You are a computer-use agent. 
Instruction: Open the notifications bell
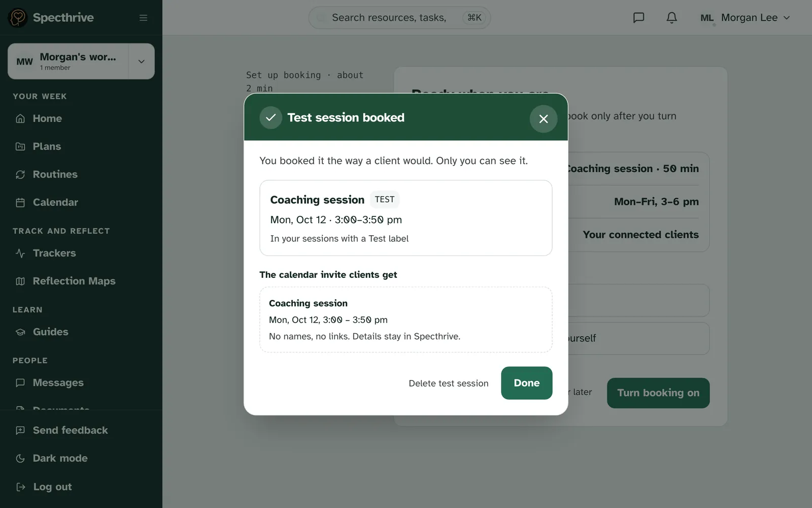[x=671, y=18]
